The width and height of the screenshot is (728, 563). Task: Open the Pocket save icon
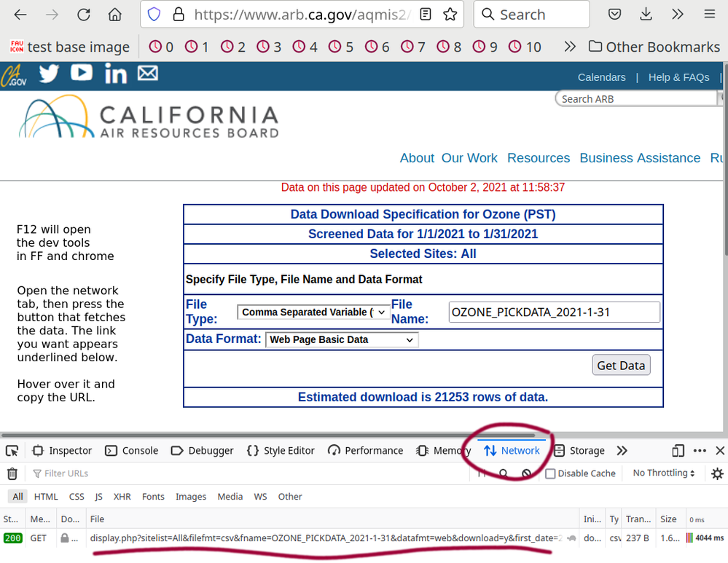[614, 15]
